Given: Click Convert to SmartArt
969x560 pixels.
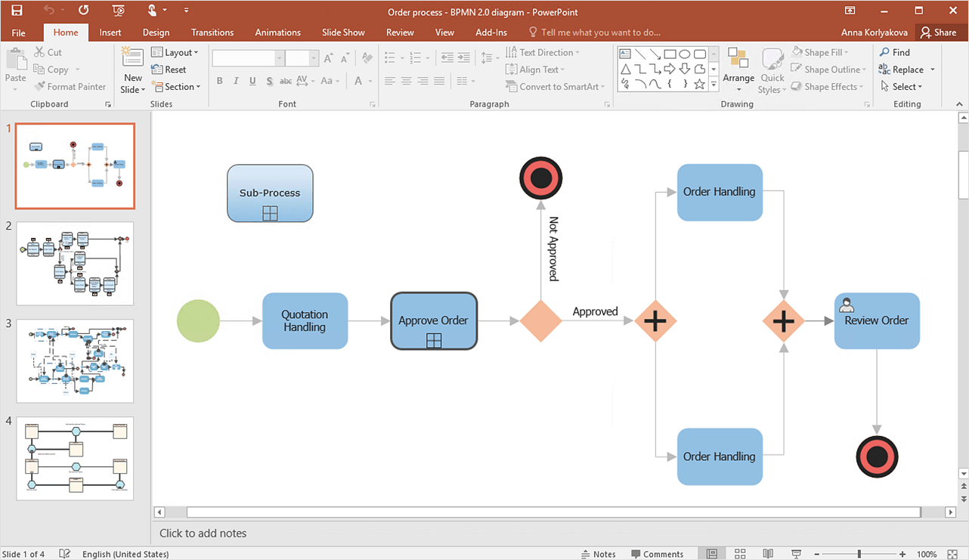Looking at the screenshot, I should tap(556, 86).
